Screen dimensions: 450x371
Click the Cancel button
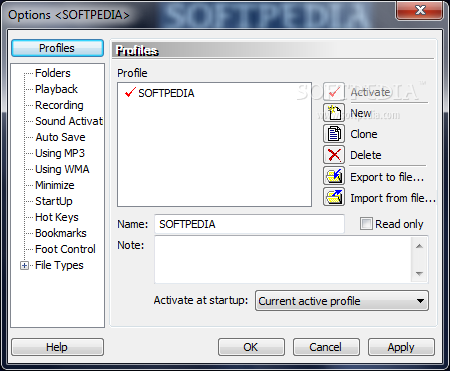click(x=326, y=347)
